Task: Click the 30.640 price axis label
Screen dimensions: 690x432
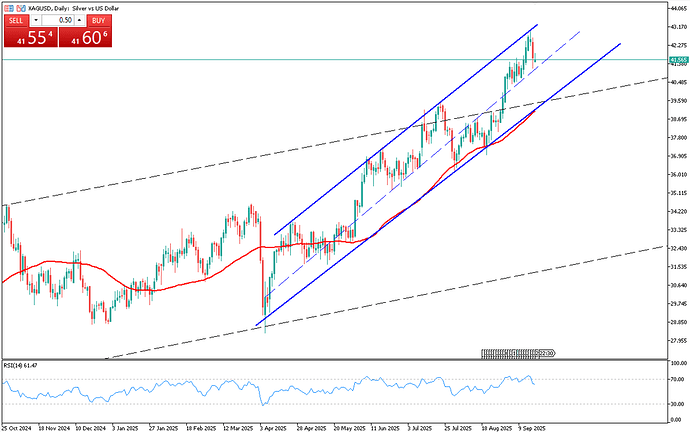Action: (x=678, y=285)
